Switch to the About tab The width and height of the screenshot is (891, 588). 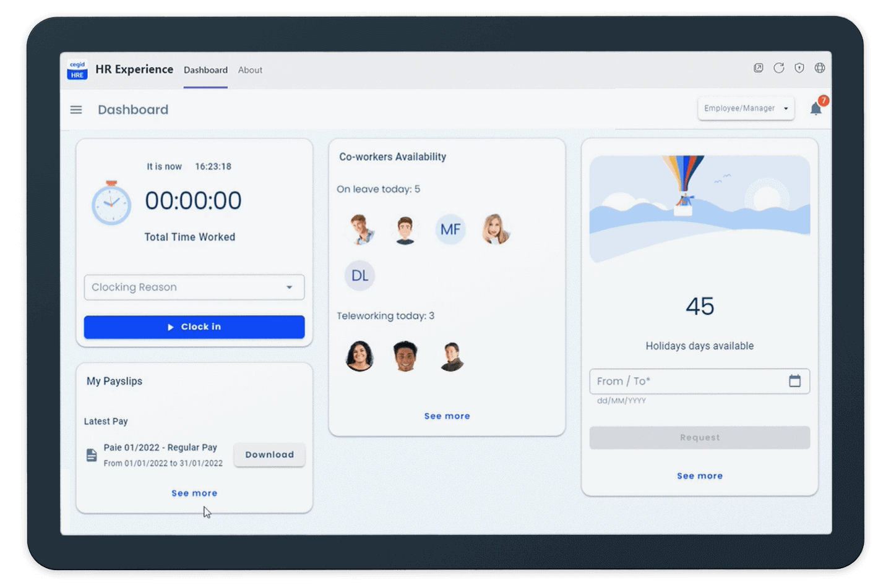tap(250, 70)
